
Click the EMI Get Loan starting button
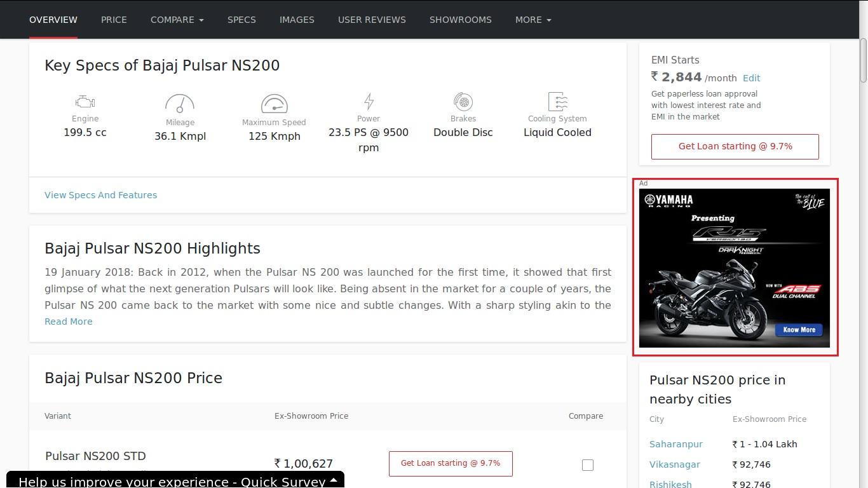point(735,146)
